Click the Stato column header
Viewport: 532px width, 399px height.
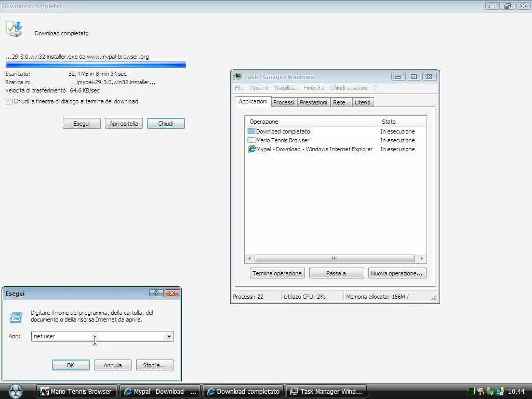403,122
